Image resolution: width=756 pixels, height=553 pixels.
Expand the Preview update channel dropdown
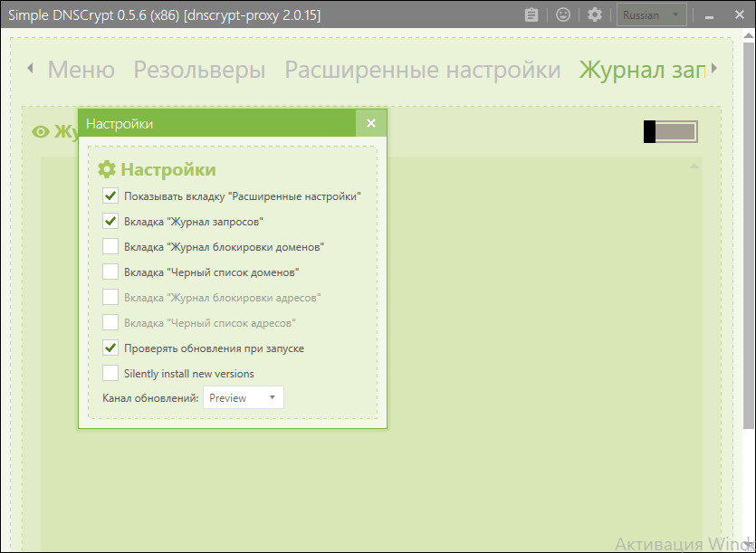click(x=243, y=397)
